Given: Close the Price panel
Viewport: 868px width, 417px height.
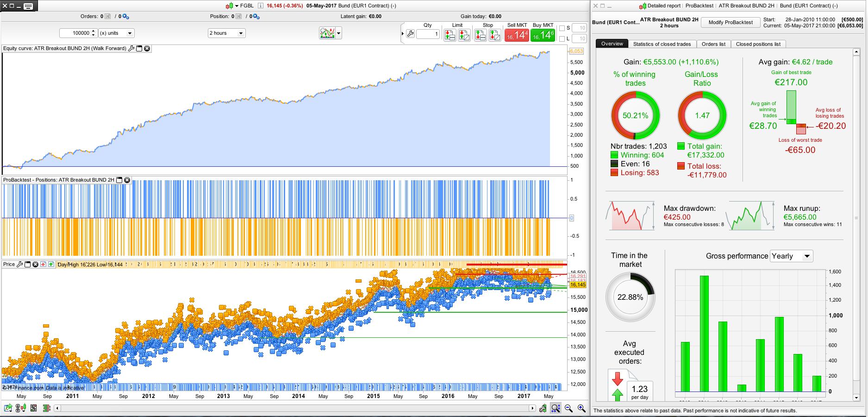Looking at the screenshot, I should 35,264.
